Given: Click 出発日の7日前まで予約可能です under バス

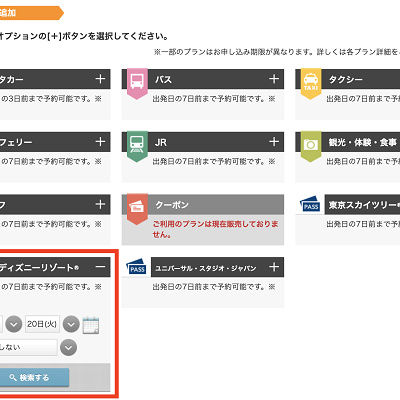Looking at the screenshot, I should click(214, 99).
